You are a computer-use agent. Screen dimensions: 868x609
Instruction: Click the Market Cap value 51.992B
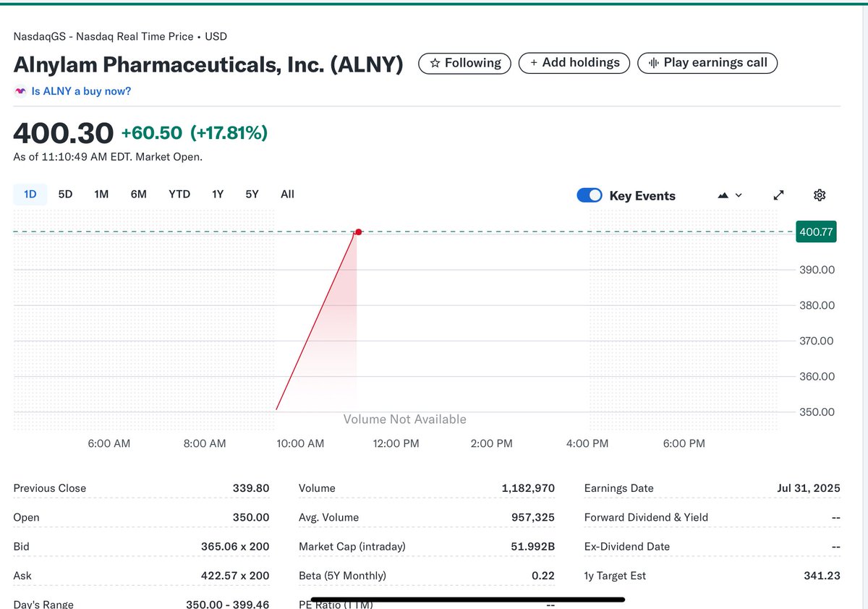533,547
